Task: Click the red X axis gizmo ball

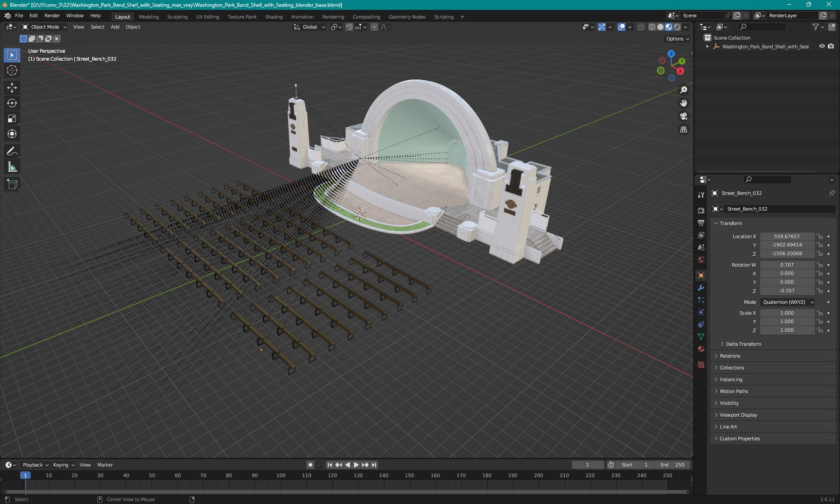Action: tap(680, 71)
